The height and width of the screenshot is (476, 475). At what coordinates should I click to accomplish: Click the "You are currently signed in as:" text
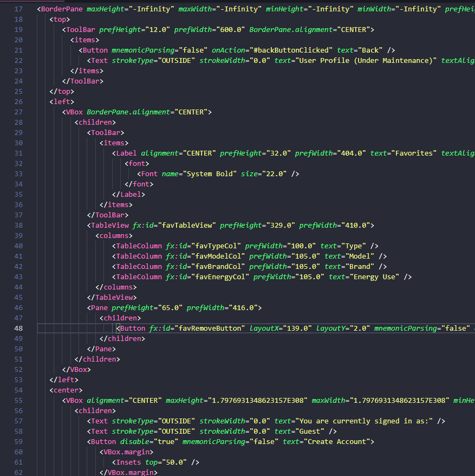tap(366, 421)
